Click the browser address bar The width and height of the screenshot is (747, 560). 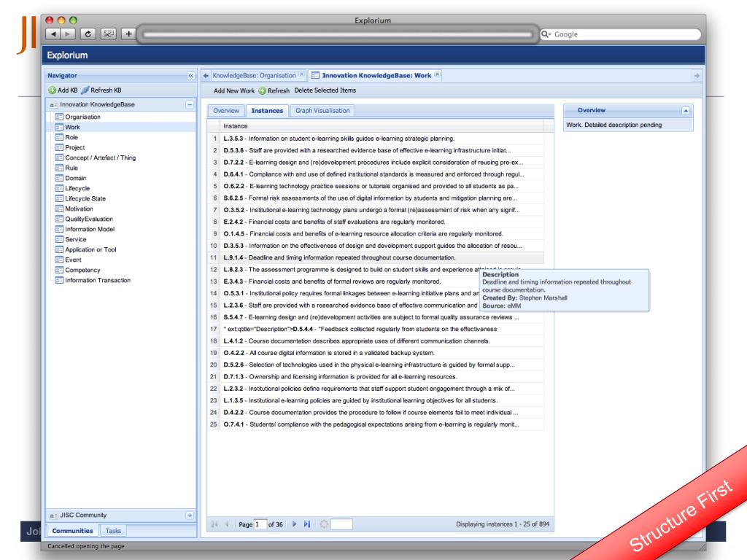pyautogui.click(x=337, y=34)
